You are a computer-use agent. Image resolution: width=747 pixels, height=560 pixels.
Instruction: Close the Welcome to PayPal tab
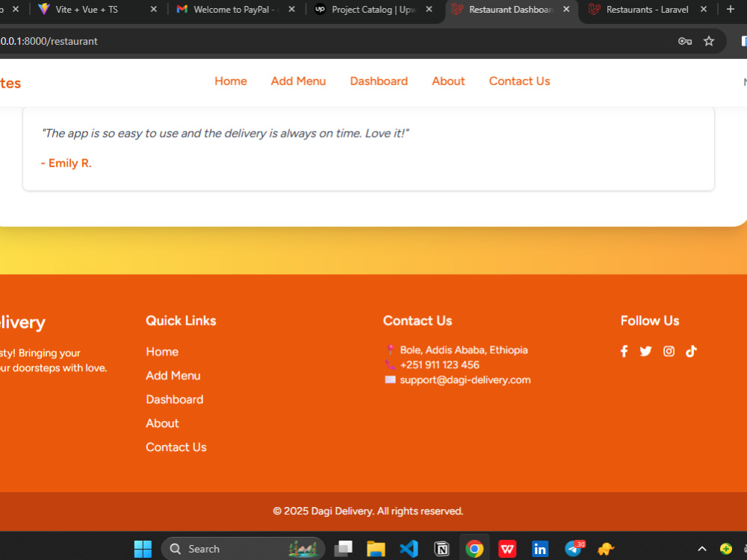291,9
